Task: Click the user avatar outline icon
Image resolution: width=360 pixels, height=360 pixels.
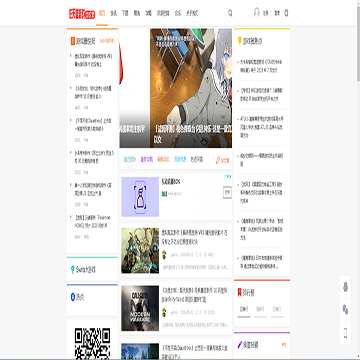Action: [x=256, y=13]
